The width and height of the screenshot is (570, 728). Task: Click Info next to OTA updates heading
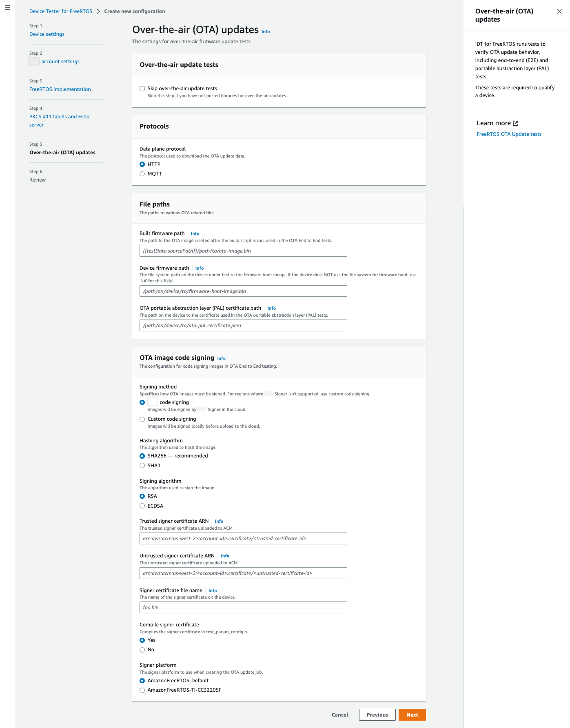tap(266, 32)
